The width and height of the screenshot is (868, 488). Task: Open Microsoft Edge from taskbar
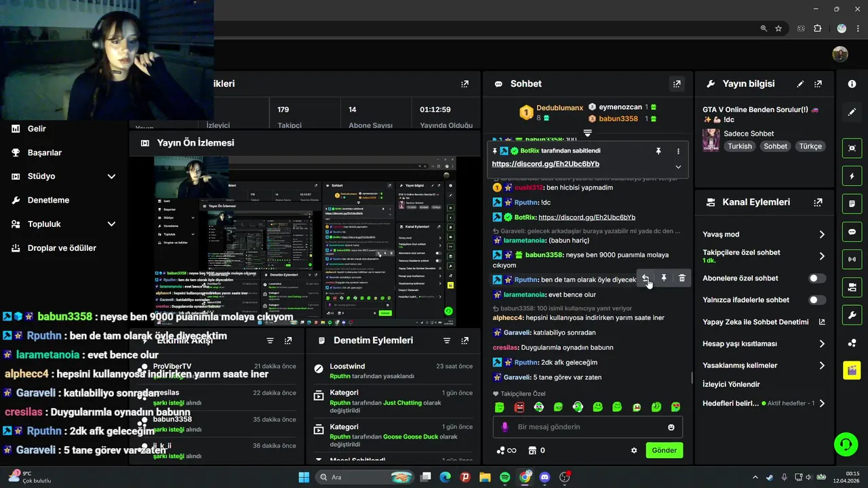[x=445, y=477]
